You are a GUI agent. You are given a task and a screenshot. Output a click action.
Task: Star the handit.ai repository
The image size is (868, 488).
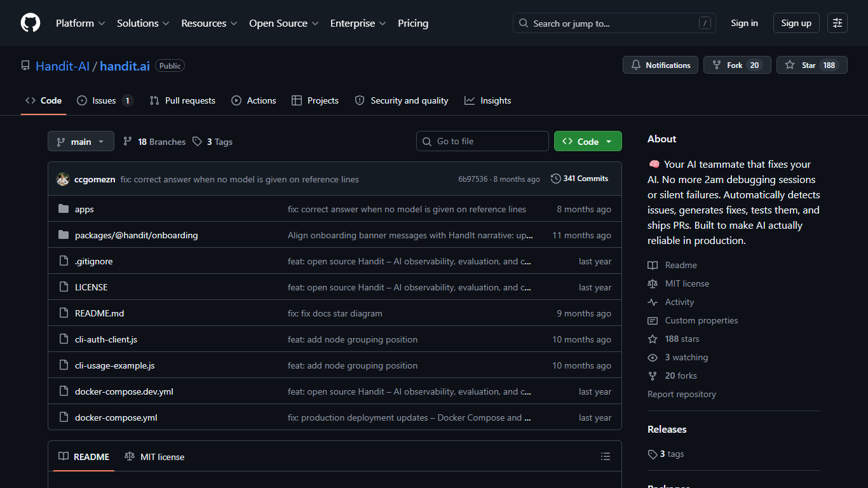click(x=811, y=65)
